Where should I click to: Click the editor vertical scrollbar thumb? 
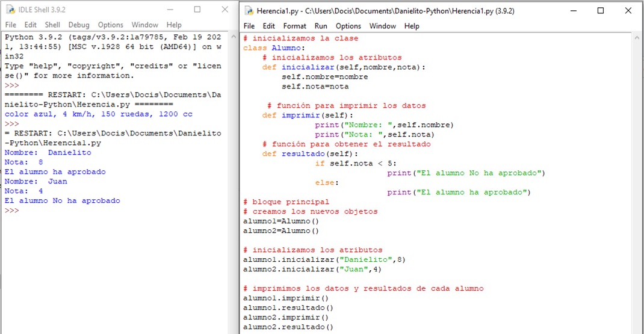coord(638,181)
